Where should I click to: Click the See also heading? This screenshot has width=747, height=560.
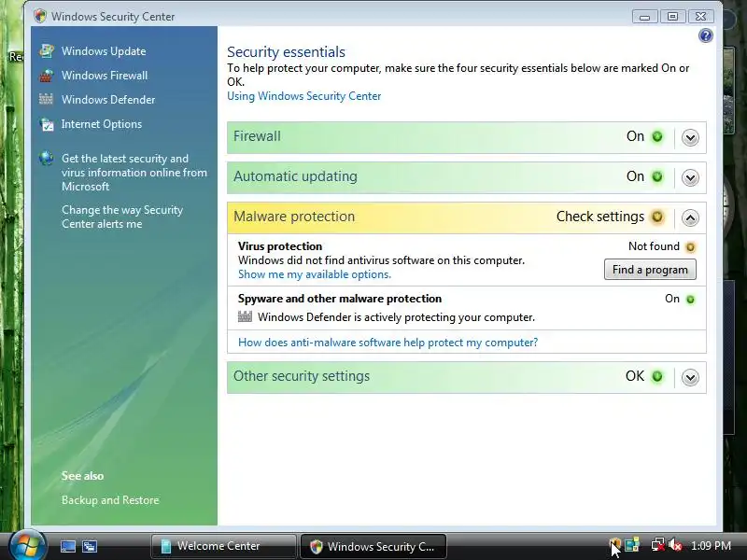coord(82,476)
